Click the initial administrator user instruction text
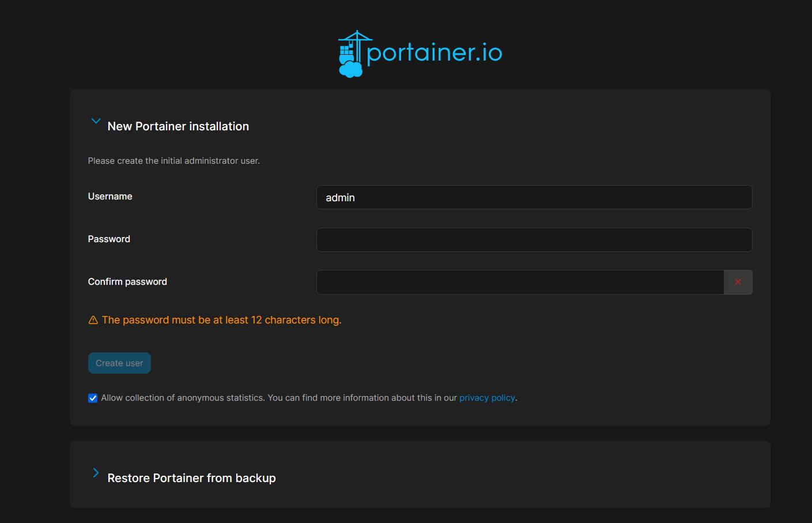Screen dimensions: 812x523 (x=174, y=161)
